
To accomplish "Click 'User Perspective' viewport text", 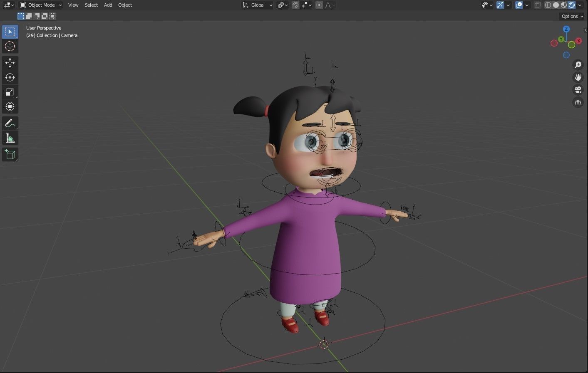I will click(44, 28).
